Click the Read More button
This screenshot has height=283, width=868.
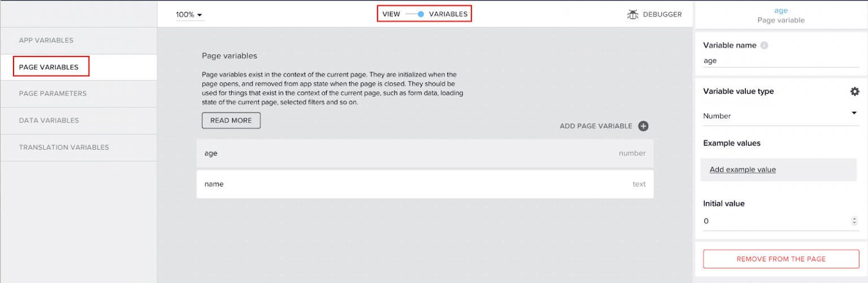(231, 120)
